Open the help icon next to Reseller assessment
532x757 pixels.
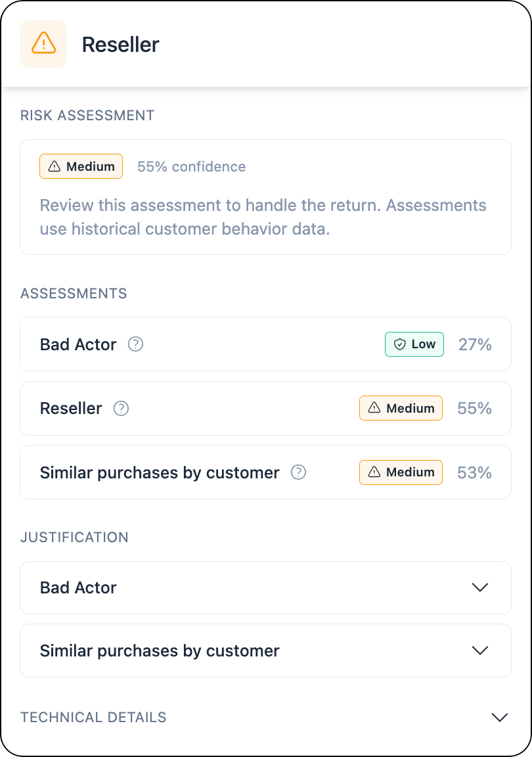[121, 408]
